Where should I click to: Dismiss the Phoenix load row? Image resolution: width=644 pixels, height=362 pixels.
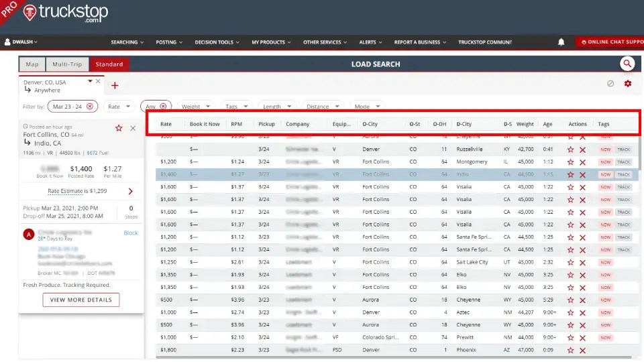pyautogui.click(x=582, y=350)
